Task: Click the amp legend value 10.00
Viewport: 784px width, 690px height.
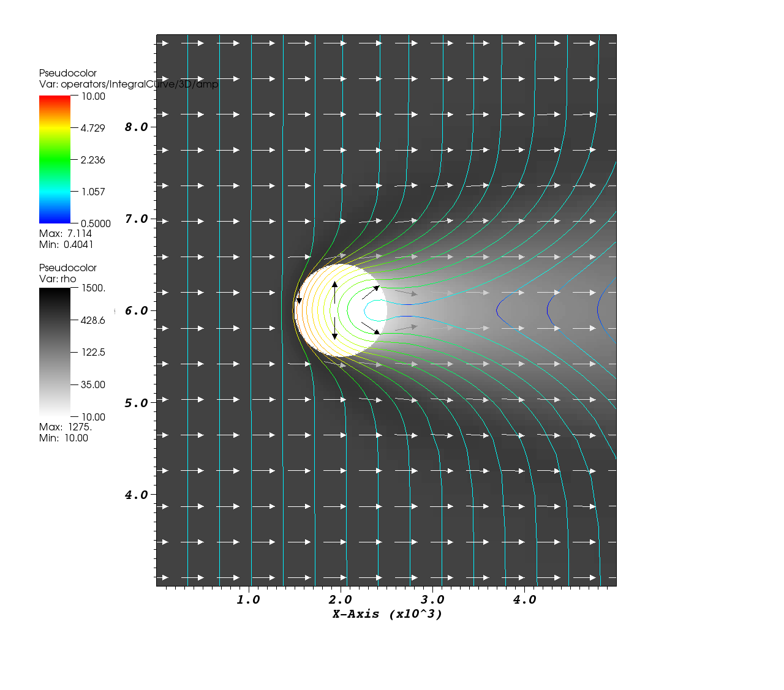Action: (x=93, y=96)
